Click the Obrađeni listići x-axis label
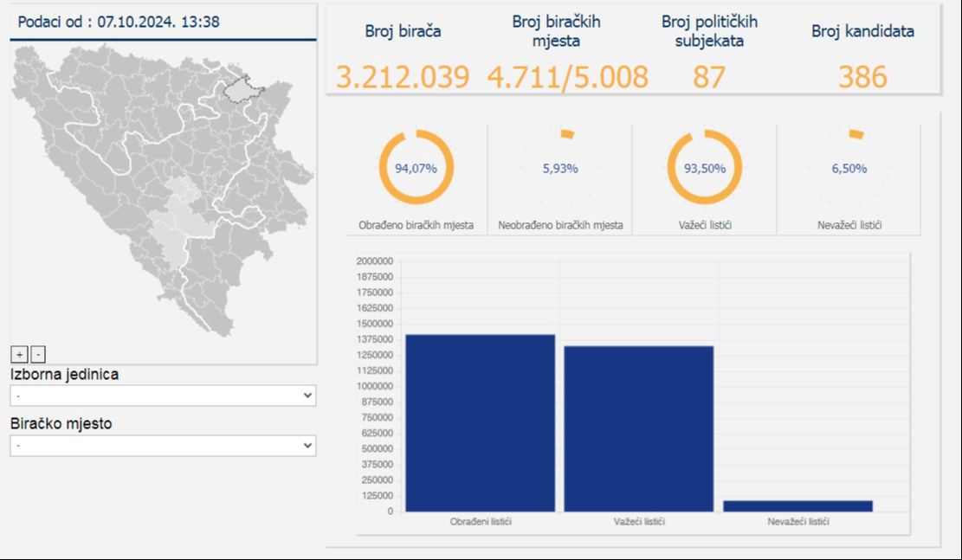The height and width of the screenshot is (560, 962). 480,522
